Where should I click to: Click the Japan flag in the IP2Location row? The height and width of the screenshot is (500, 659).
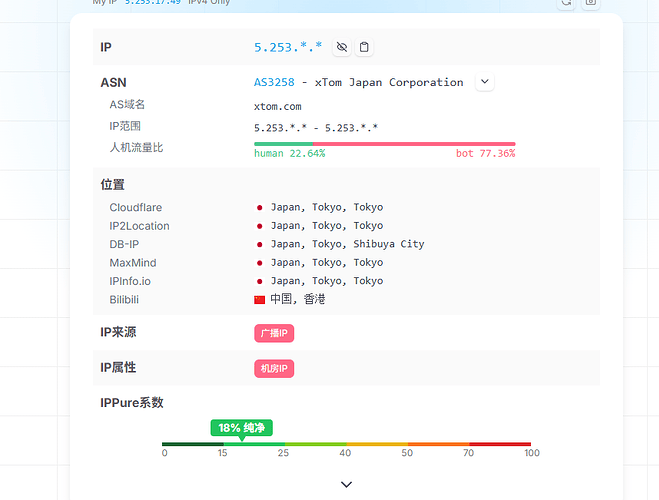click(x=260, y=226)
